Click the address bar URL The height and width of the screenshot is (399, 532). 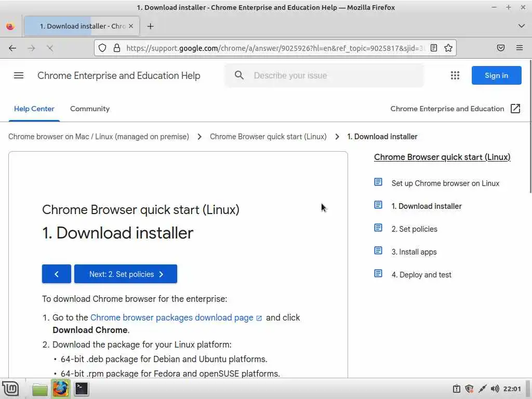[x=275, y=48]
